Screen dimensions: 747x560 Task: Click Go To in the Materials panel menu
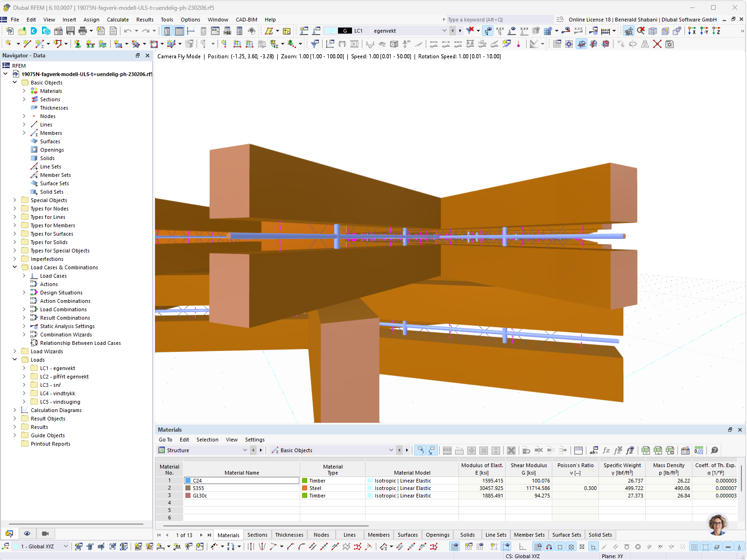click(165, 439)
